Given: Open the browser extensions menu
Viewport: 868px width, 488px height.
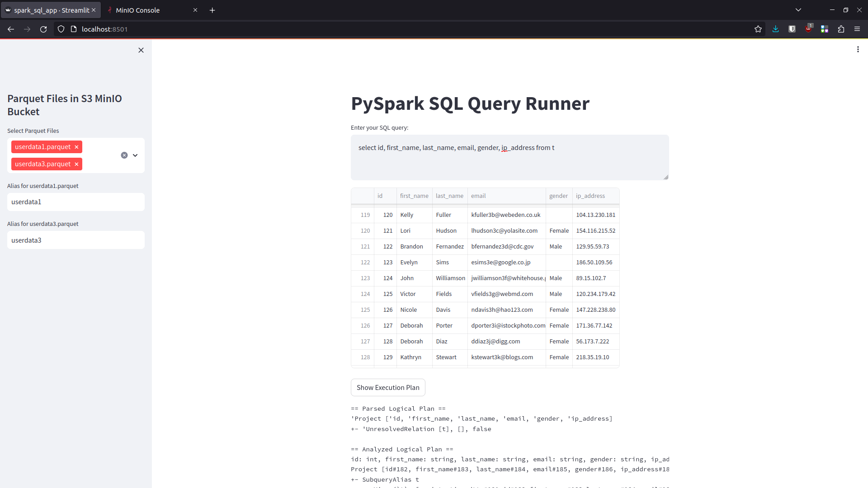Looking at the screenshot, I should [841, 29].
